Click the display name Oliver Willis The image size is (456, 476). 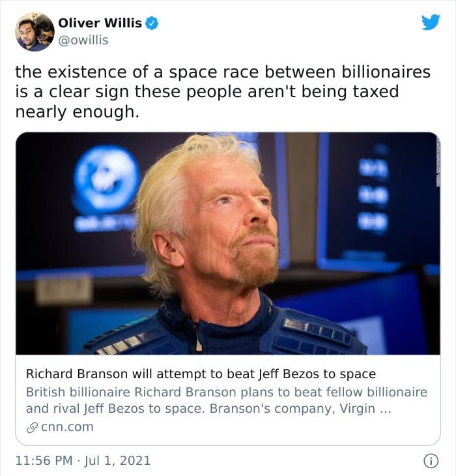[x=100, y=23]
